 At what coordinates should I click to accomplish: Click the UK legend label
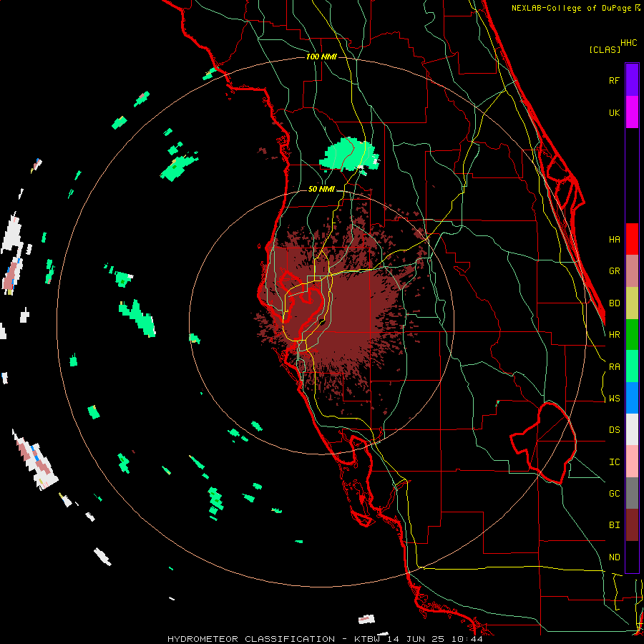click(x=614, y=112)
